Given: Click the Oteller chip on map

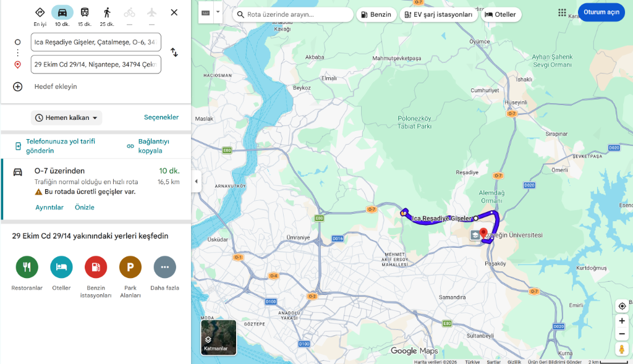Looking at the screenshot, I should coord(501,15).
